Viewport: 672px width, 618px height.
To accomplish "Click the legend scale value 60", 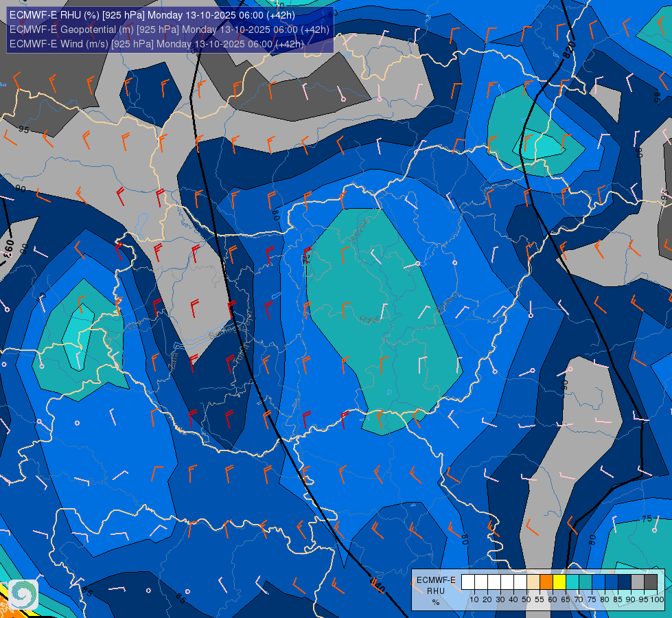I will pyautogui.click(x=553, y=599).
